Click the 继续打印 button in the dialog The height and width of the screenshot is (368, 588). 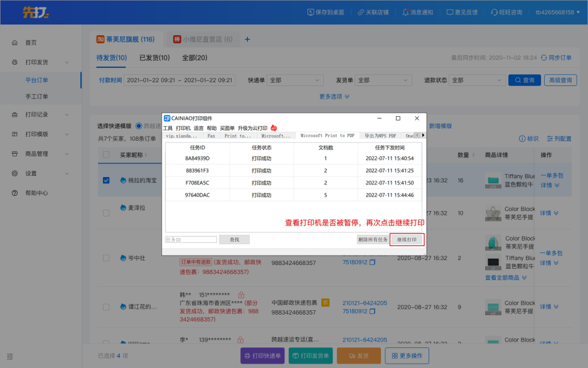407,239
